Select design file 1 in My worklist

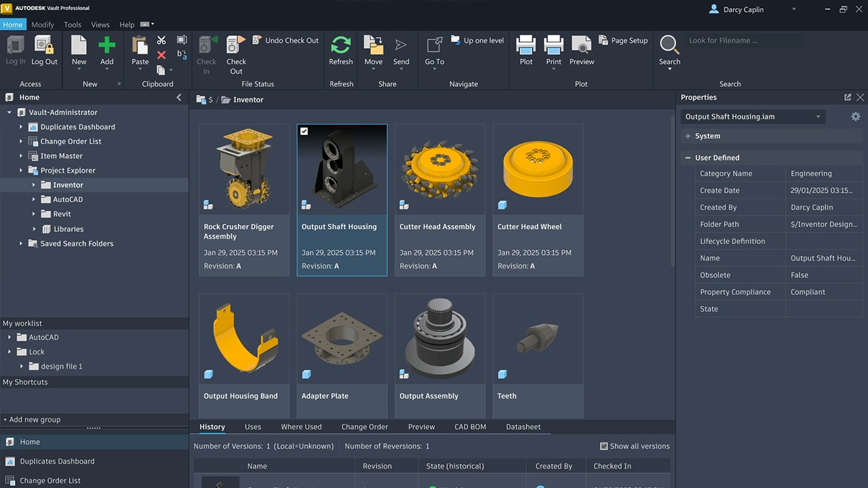(x=62, y=367)
